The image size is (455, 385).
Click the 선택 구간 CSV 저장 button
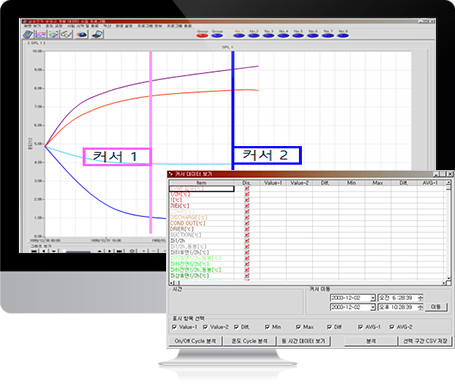[x=425, y=341]
